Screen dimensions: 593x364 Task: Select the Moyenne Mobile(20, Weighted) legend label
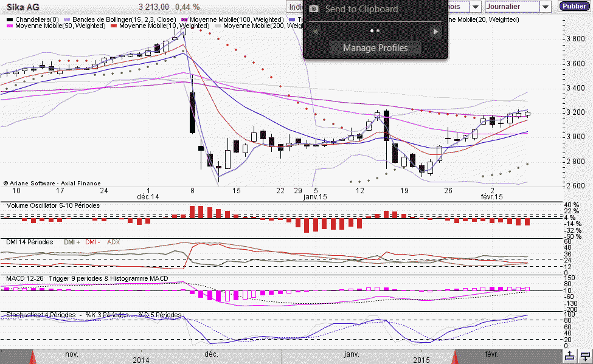tap(484, 19)
